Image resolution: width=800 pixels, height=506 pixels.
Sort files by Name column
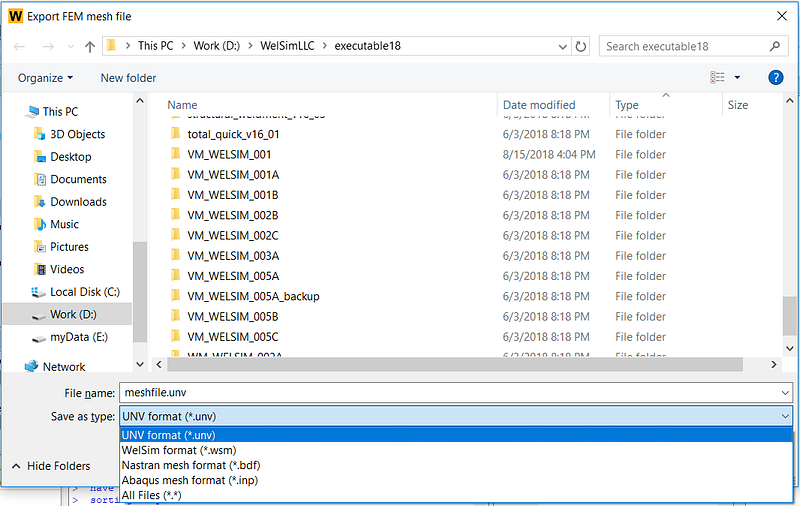[182, 105]
